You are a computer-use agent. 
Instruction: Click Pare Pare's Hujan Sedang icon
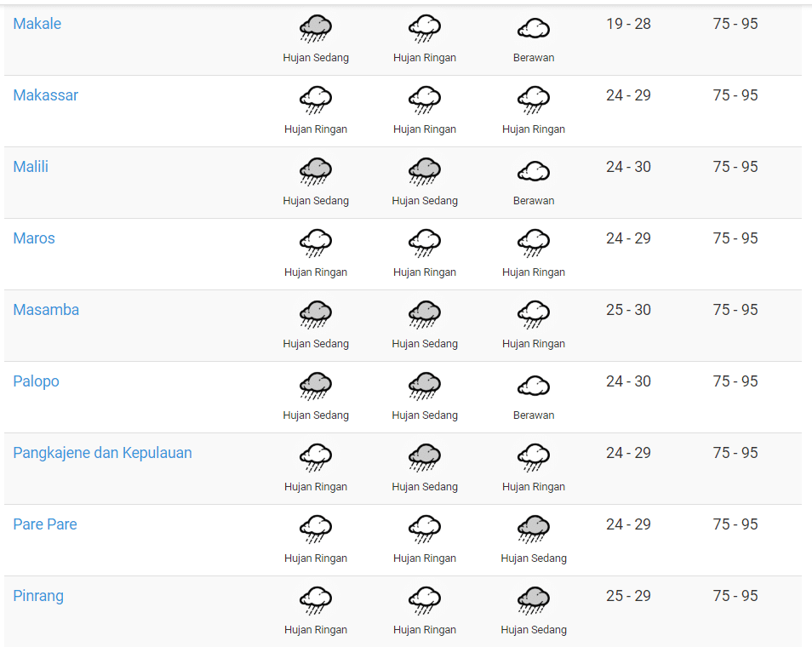pos(534,529)
